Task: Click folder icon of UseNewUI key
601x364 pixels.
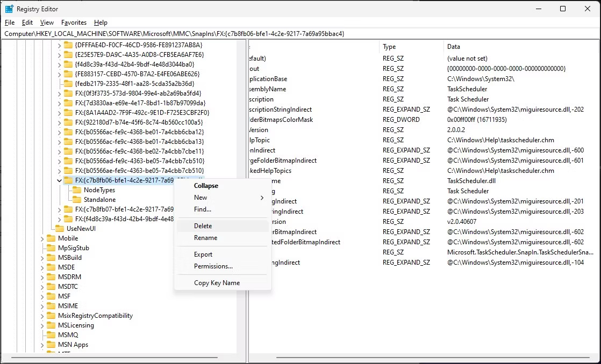Action: point(60,229)
